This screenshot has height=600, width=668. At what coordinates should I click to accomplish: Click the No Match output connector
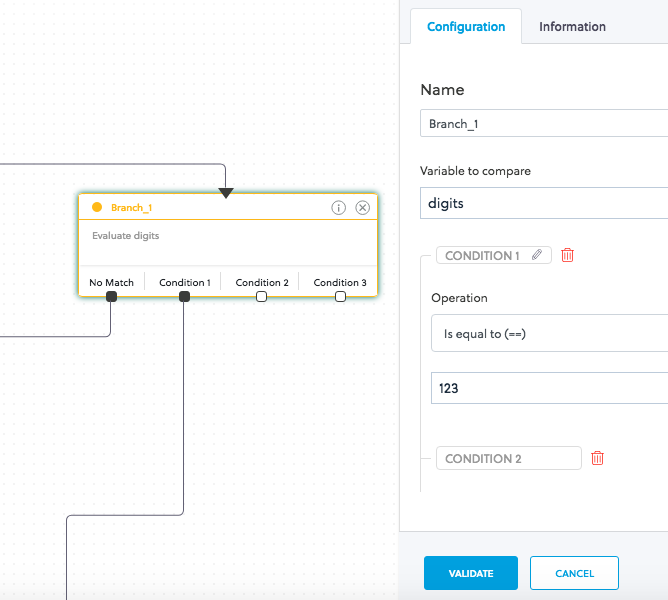point(111,297)
